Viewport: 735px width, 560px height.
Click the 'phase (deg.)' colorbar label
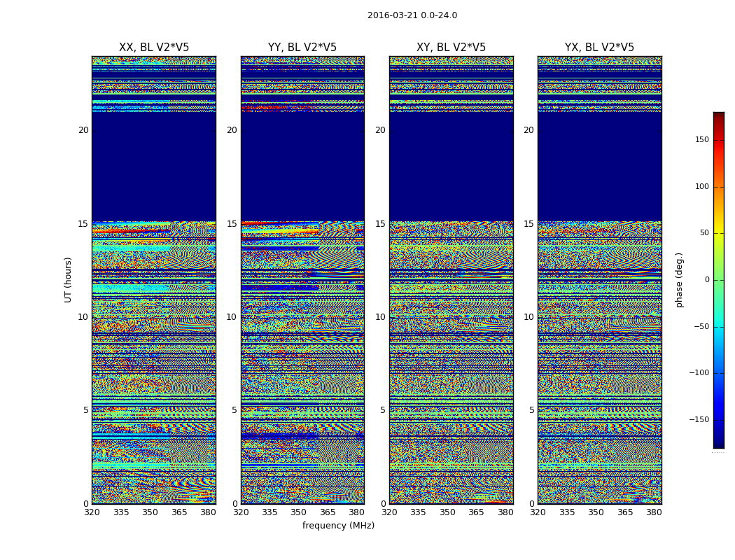pos(679,280)
